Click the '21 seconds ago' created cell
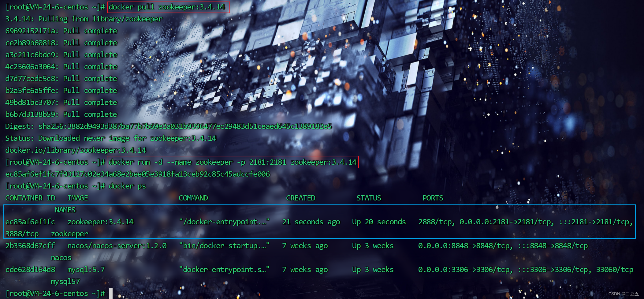This screenshot has width=644, height=299. (311, 222)
